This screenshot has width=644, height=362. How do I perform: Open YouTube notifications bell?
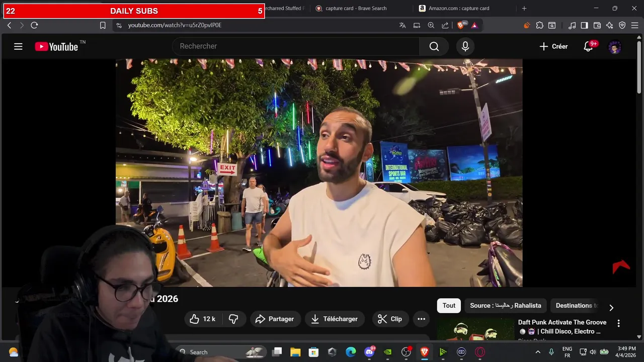[x=588, y=46]
